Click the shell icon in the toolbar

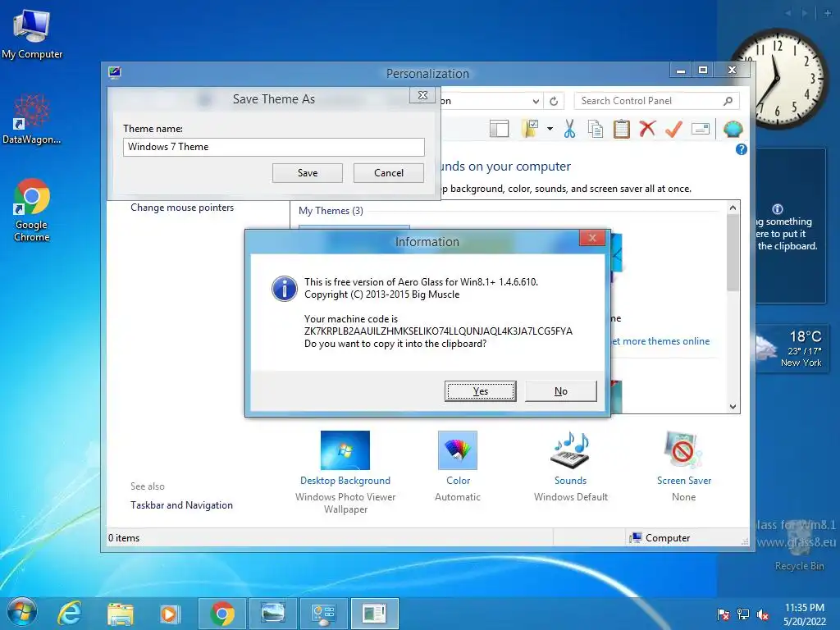733,129
